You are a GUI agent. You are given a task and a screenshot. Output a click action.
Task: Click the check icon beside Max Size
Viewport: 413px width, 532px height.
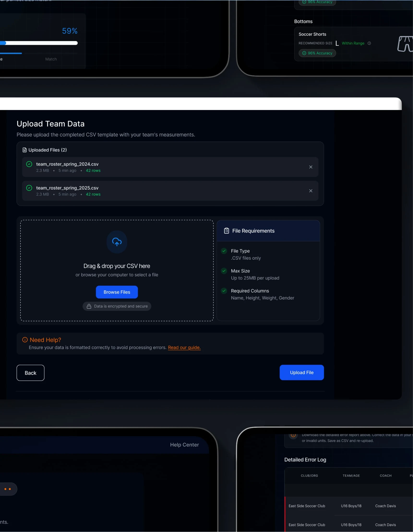[224, 271]
